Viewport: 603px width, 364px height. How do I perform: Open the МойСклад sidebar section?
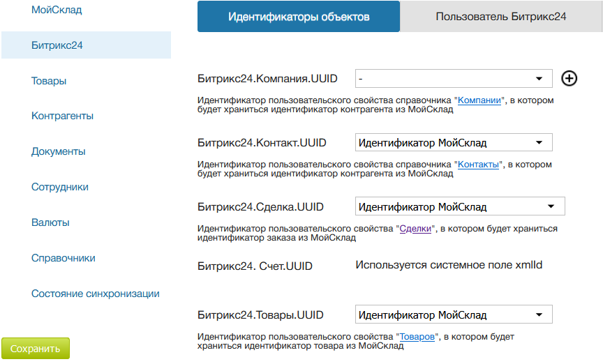[57, 10]
